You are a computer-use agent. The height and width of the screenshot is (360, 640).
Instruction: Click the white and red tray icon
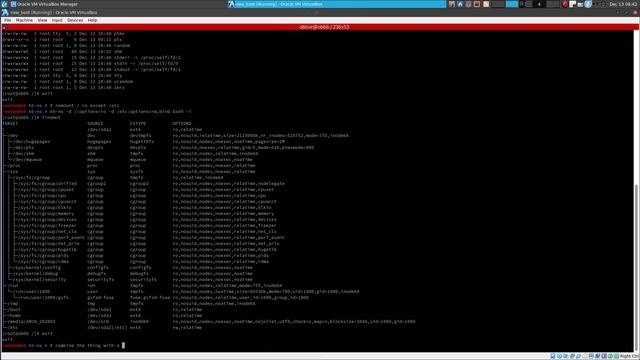pos(572,4)
